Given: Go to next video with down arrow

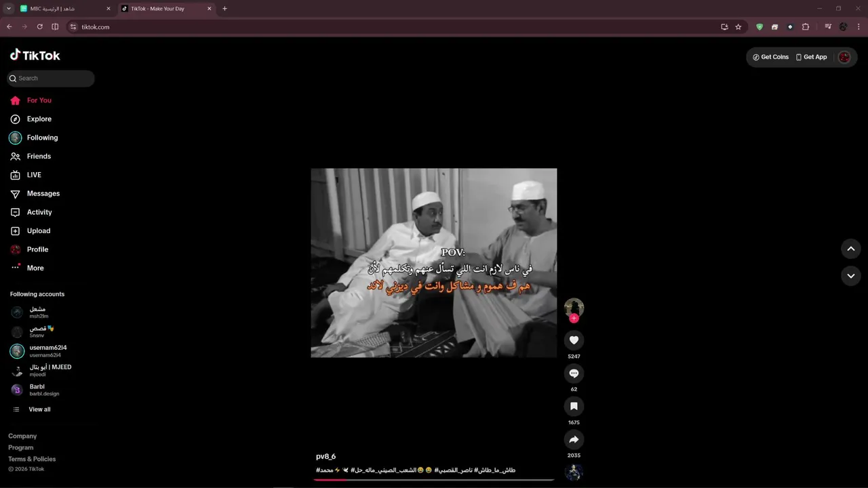Looking at the screenshot, I should 850,276.
